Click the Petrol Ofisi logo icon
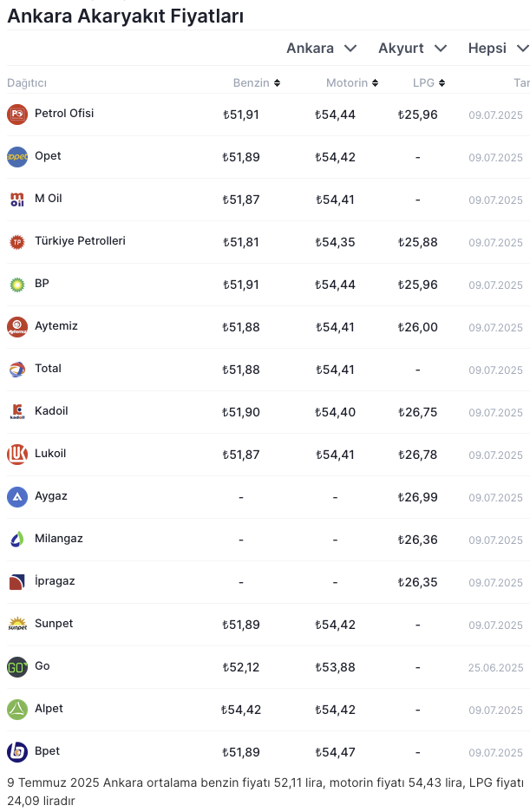The height and width of the screenshot is (812, 530). 17,115
